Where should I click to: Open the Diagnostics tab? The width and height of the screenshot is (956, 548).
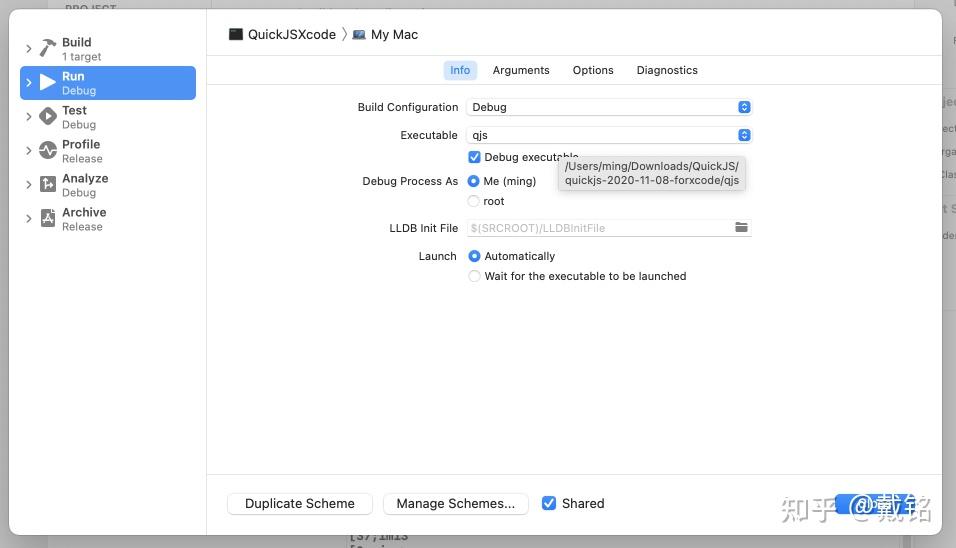pyautogui.click(x=667, y=70)
